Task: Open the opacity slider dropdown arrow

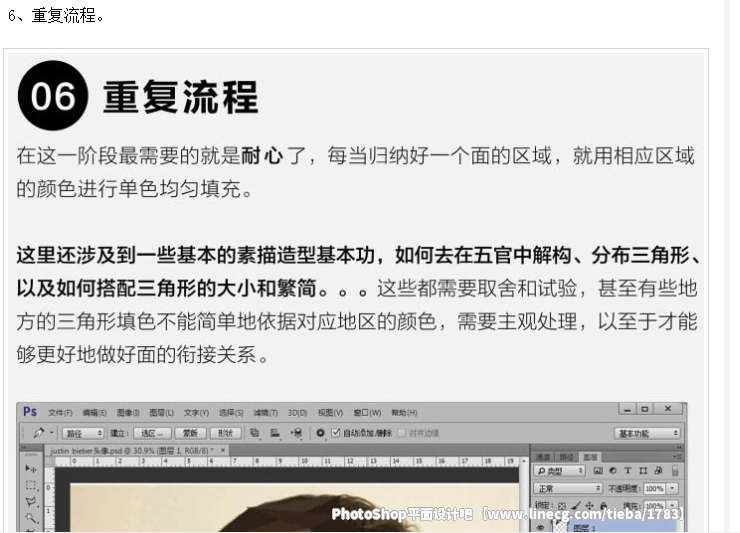Action: tap(672, 488)
